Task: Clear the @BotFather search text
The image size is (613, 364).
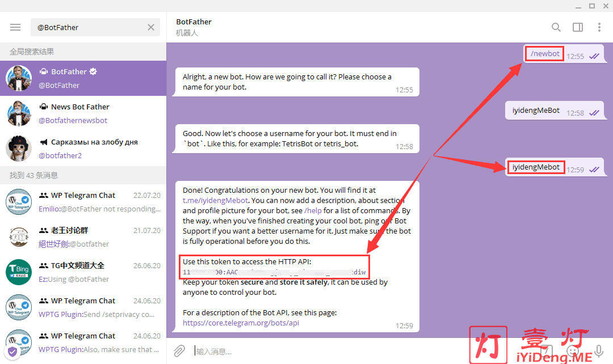Action: coord(151,27)
